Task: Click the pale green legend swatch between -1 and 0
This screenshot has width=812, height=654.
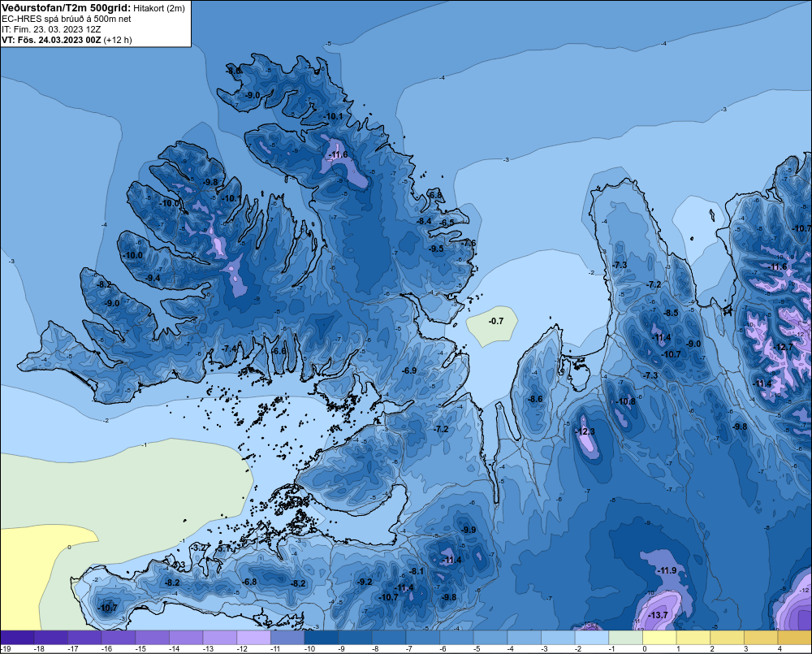Action: [x=625, y=638]
